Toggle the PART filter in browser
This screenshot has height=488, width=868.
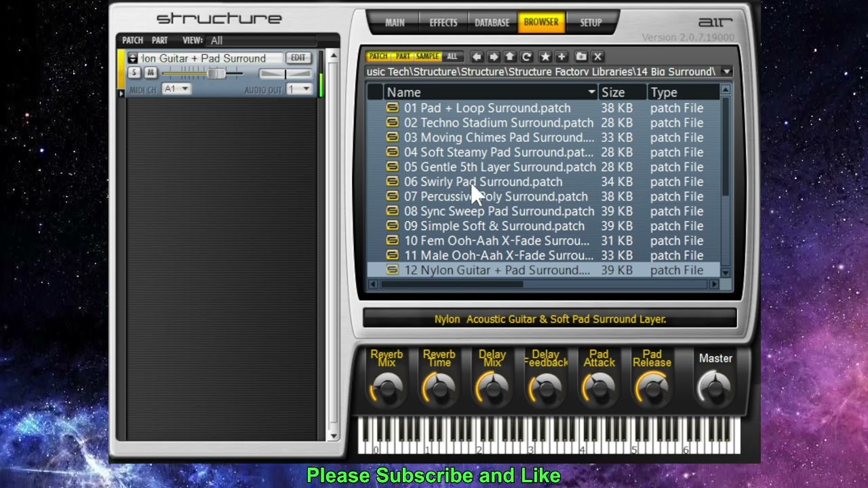click(402, 56)
